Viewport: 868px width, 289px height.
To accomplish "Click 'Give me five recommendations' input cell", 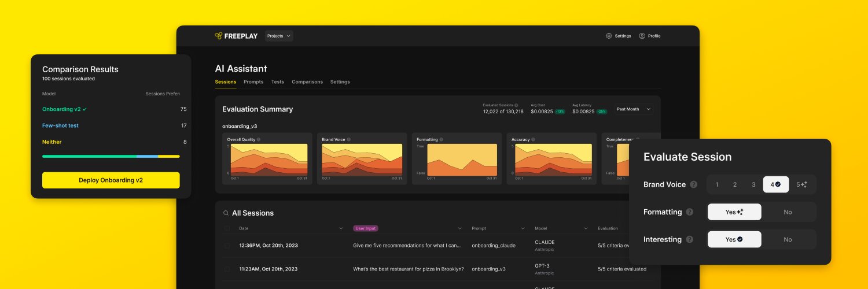I will click(407, 246).
